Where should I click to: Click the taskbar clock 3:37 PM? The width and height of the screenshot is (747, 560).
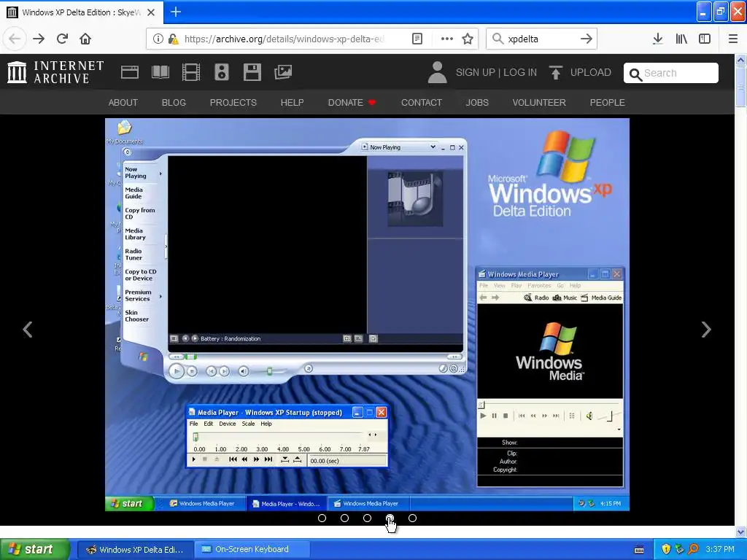(x=720, y=549)
